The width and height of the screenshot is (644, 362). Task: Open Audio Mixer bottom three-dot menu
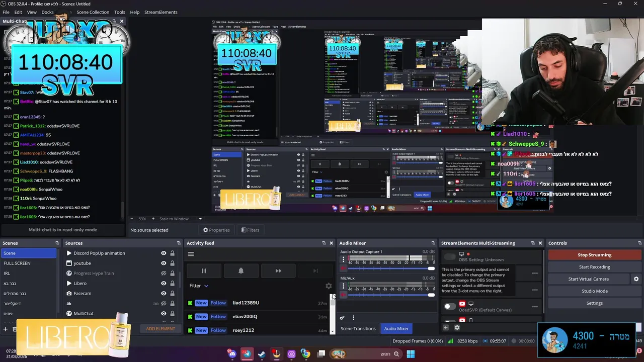pos(353,318)
